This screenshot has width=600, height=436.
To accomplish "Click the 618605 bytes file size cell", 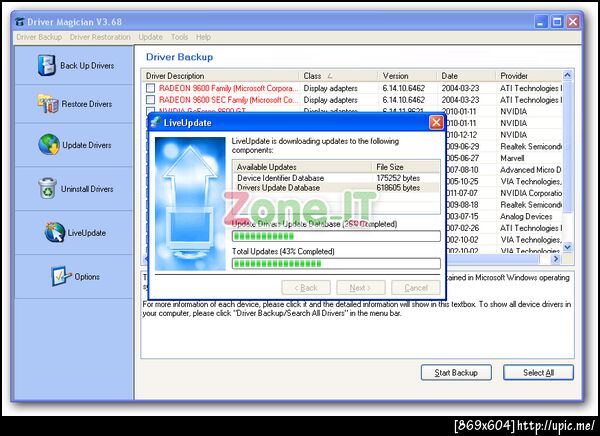I will tap(398, 188).
